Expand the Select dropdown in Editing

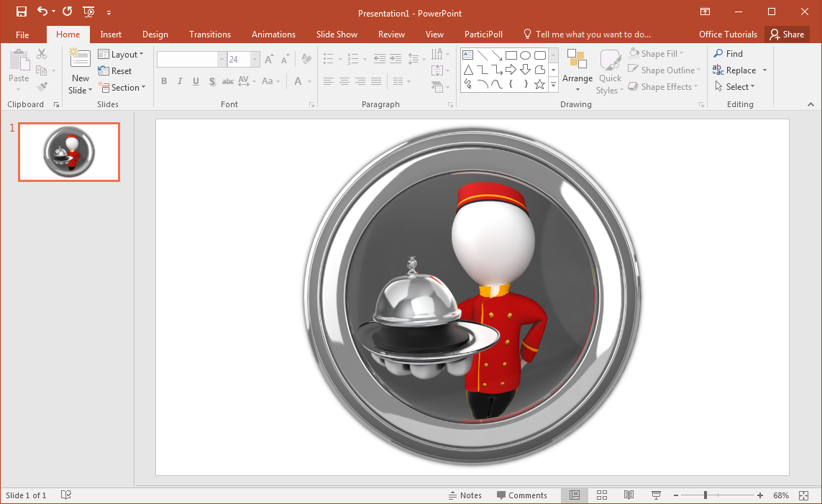pos(735,87)
